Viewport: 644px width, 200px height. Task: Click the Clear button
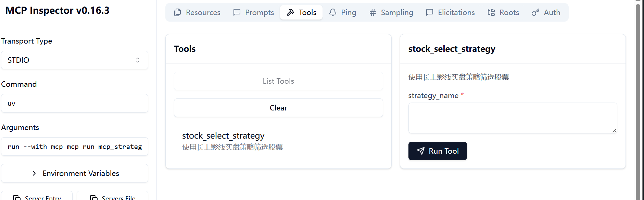click(x=278, y=108)
